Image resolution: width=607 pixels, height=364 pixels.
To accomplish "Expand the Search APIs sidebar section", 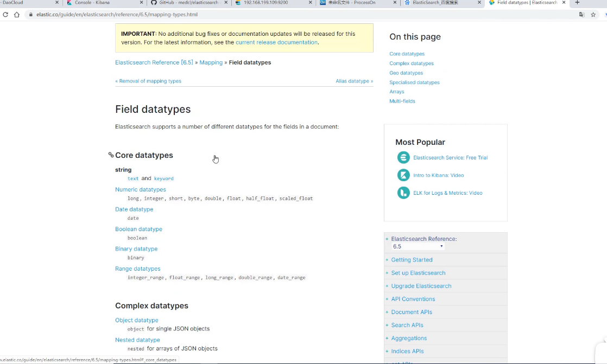I will click(x=407, y=325).
